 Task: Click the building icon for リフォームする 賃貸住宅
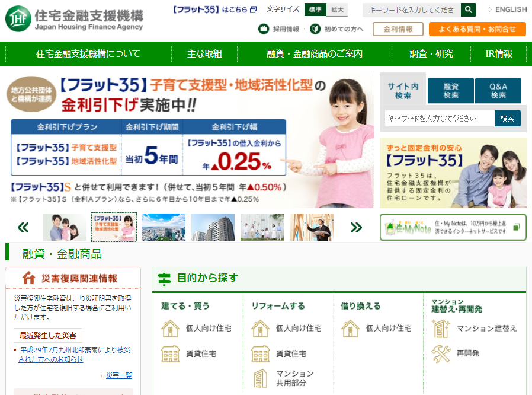click(x=260, y=354)
